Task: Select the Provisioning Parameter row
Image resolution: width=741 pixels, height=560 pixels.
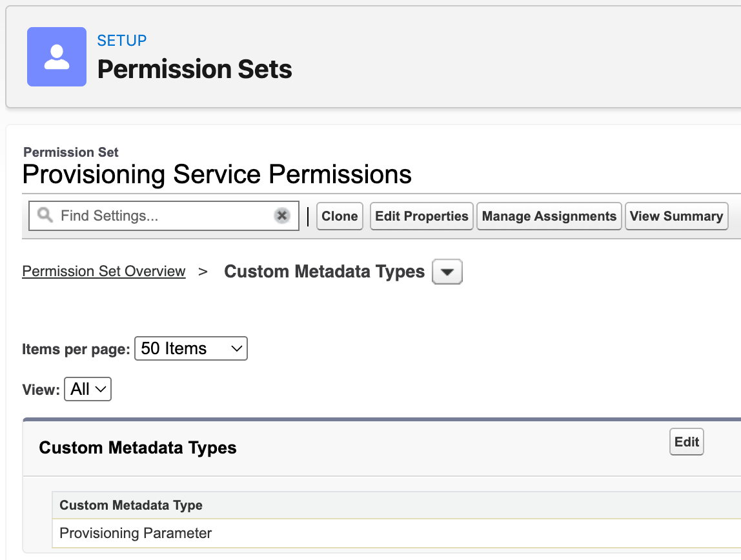Action: (396, 533)
